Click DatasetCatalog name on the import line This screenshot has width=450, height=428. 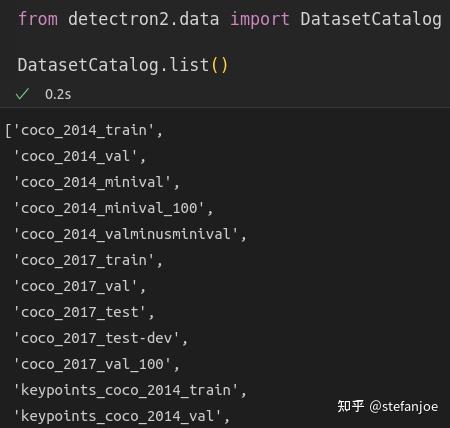coord(371,19)
